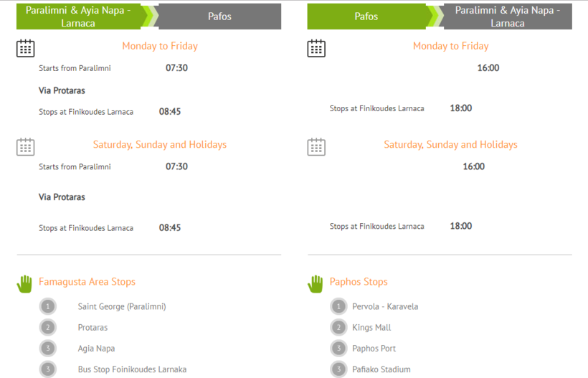The width and height of the screenshot is (588, 378).
Task: Open the gray Paralimni & Ayia Napa - Larnaca tab
Action: (x=508, y=16)
